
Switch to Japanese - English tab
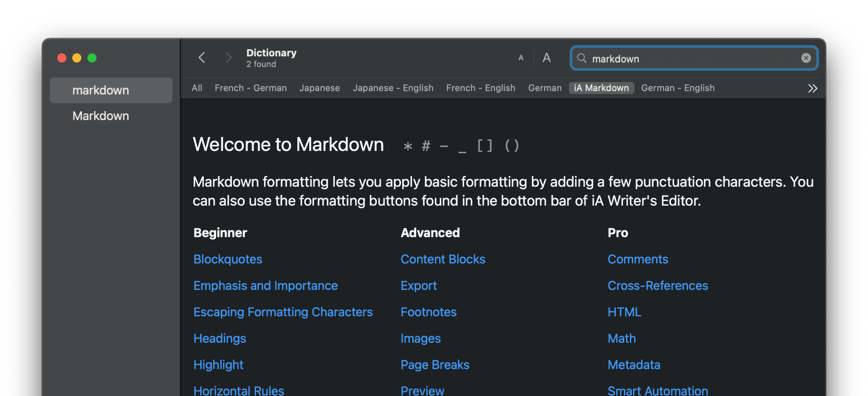(x=393, y=88)
